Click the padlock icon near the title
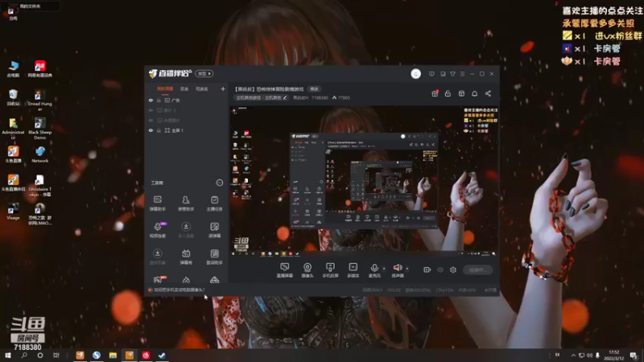The width and height of the screenshot is (644, 362). pyautogui.click(x=448, y=93)
